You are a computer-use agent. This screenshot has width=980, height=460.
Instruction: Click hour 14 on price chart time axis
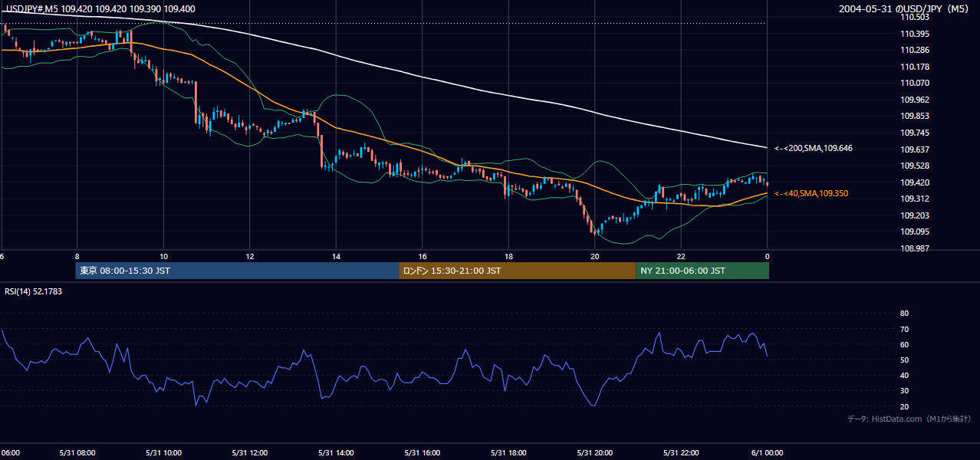click(x=336, y=256)
